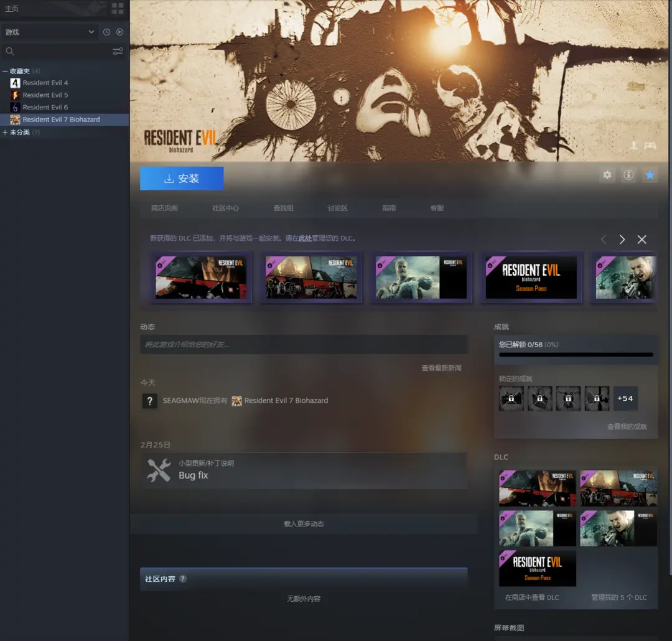Open the Season Pass thumbnail in DLC carousel
This screenshot has width=672, height=641.
(x=531, y=278)
